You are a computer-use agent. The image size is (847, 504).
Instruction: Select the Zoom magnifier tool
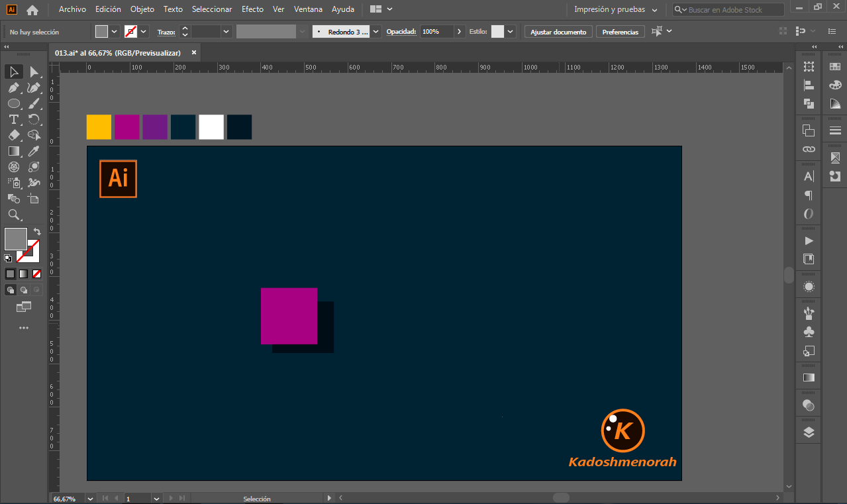(x=14, y=215)
